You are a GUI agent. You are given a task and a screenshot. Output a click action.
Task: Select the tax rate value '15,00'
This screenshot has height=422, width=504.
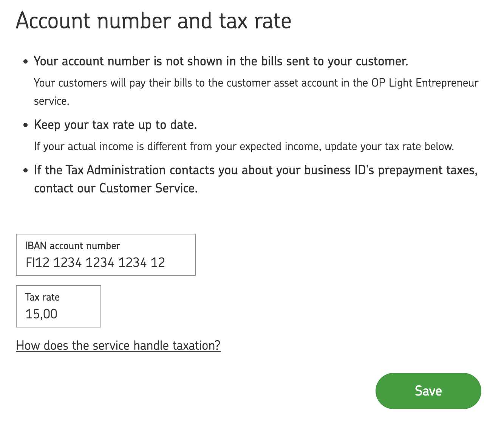(x=42, y=313)
